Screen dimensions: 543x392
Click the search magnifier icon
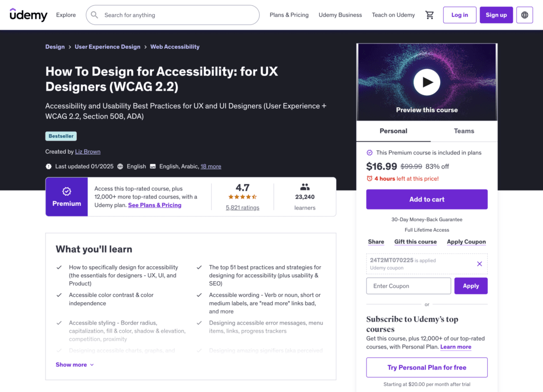[95, 15]
